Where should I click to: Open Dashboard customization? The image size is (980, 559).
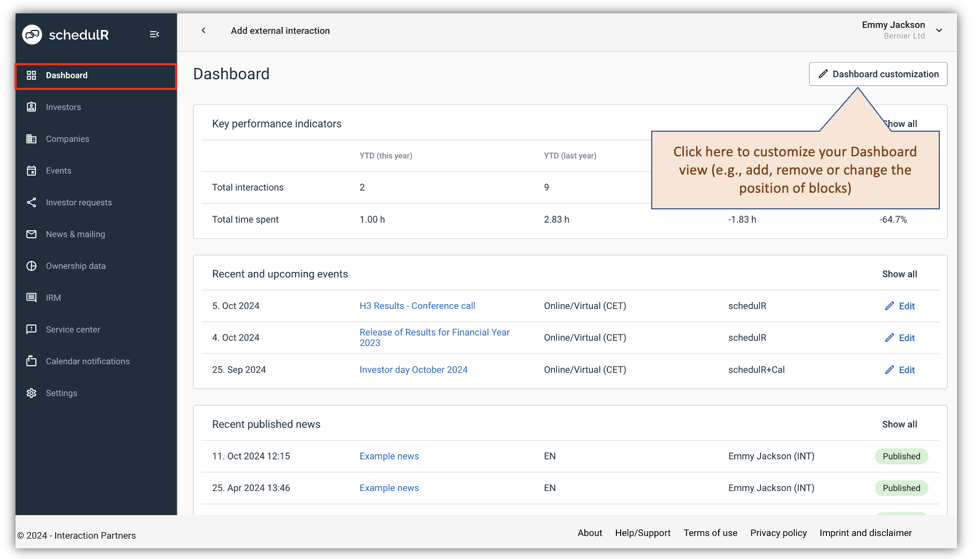point(878,74)
